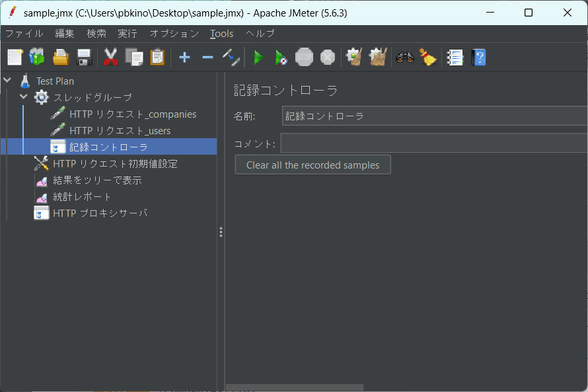588x392 pixels.
Task: Click the split pane divider handle
Action: pos(221,232)
